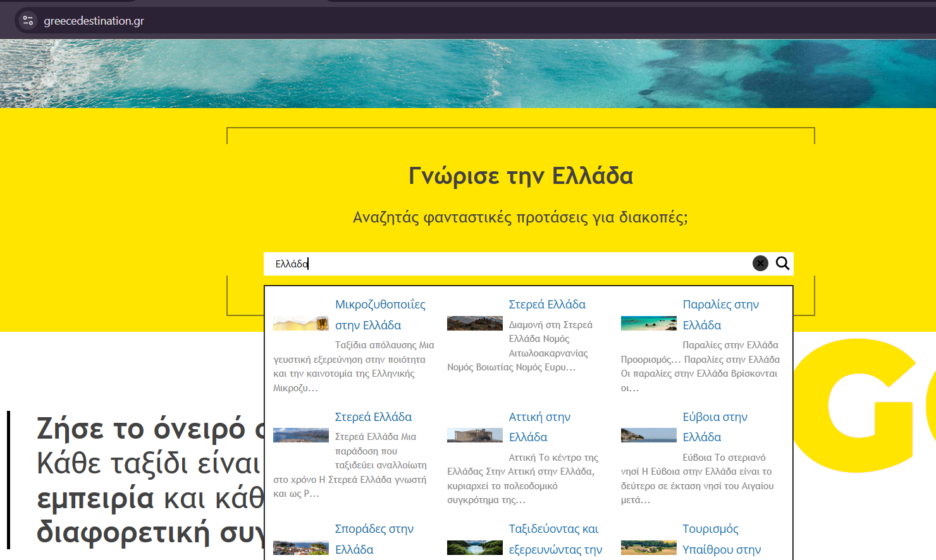Screen dimensions: 936x560
Task: Click the countryside thumbnail for Τουρισμός Υπαίθρου
Action: (649, 547)
